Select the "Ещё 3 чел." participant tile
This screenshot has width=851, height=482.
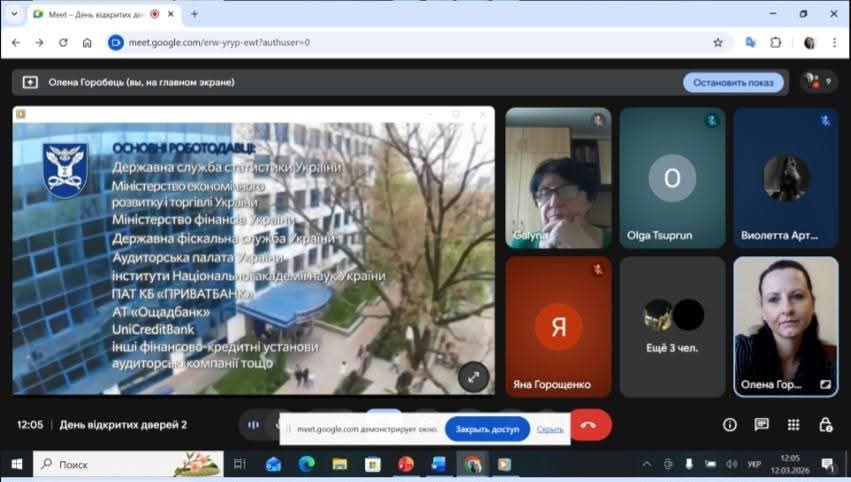(672, 327)
